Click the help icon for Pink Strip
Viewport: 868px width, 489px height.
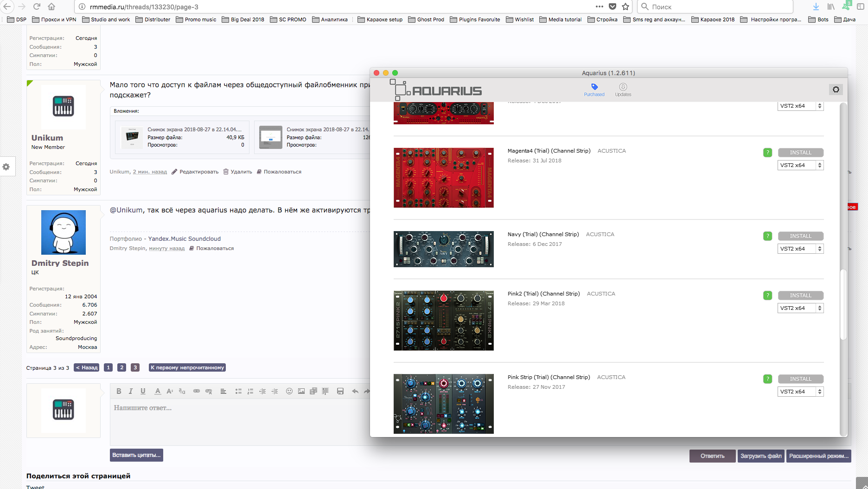pos(767,379)
